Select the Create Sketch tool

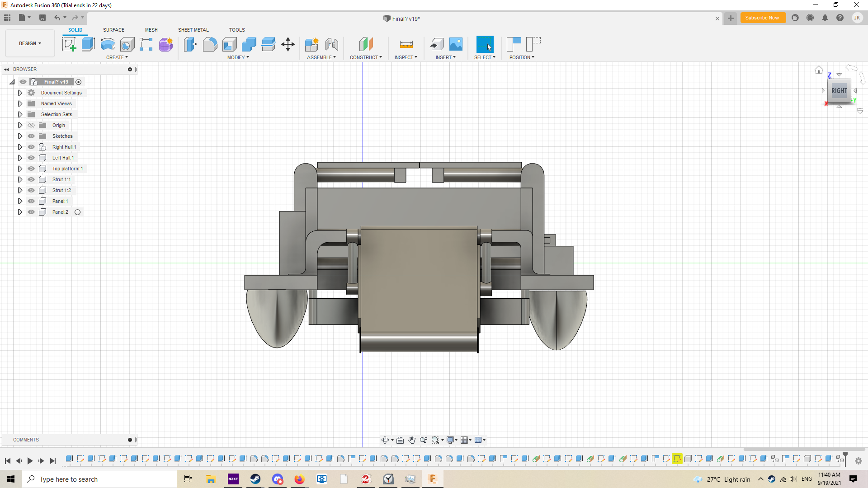coord(69,44)
